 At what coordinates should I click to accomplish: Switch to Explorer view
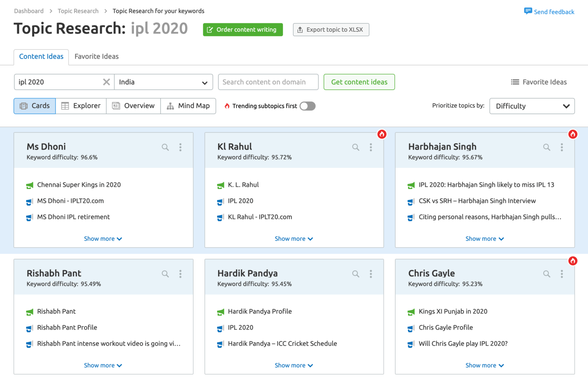tap(81, 106)
